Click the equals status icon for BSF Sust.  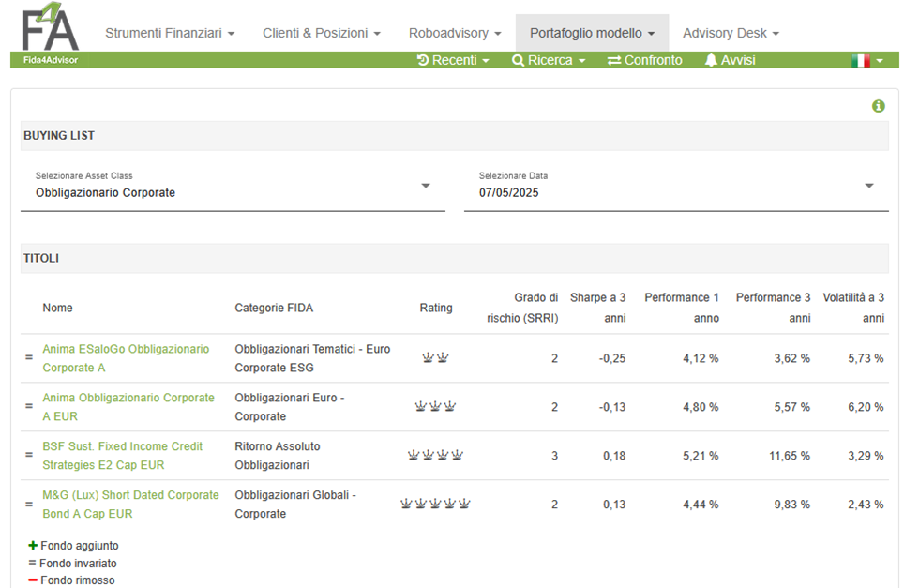[x=29, y=455]
